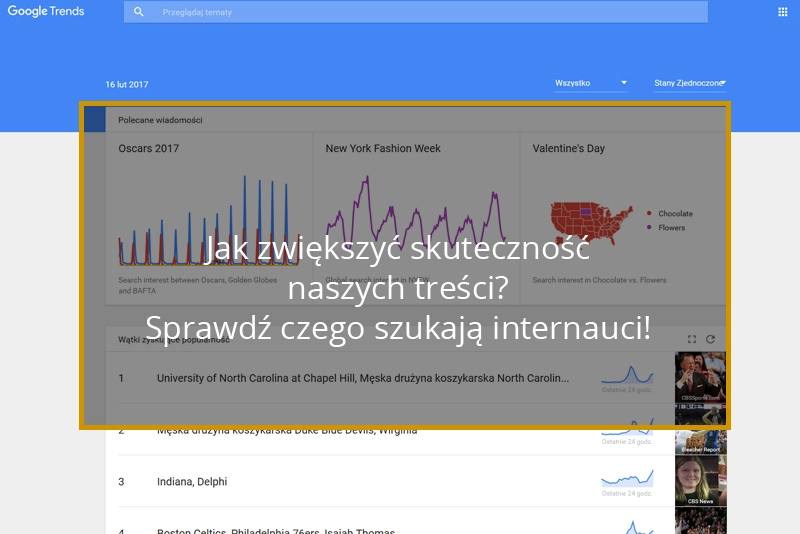Click the Google Trends logo
The width and height of the screenshot is (800, 534).
pyautogui.click(x=46, y=11)
